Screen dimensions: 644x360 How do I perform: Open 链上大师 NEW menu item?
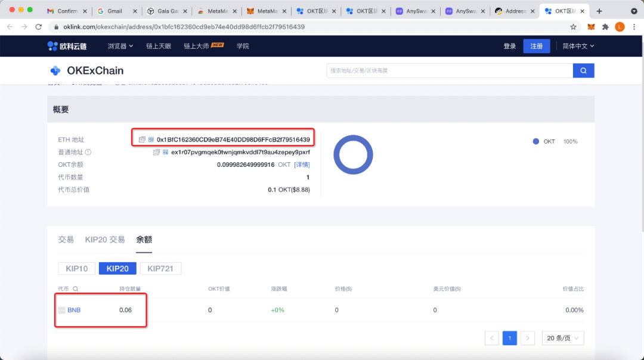click(x=204, y=46)
